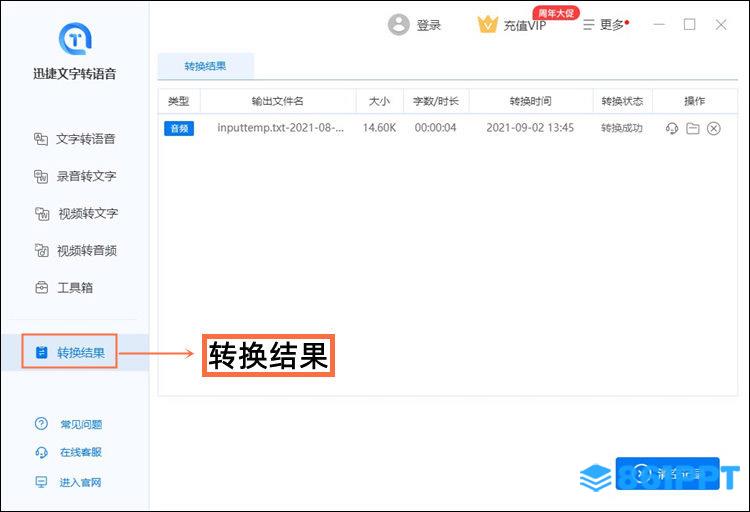This screenshot has height=512, width=750.
Task: Click the VIP crown icon
Action: (487, 24)
